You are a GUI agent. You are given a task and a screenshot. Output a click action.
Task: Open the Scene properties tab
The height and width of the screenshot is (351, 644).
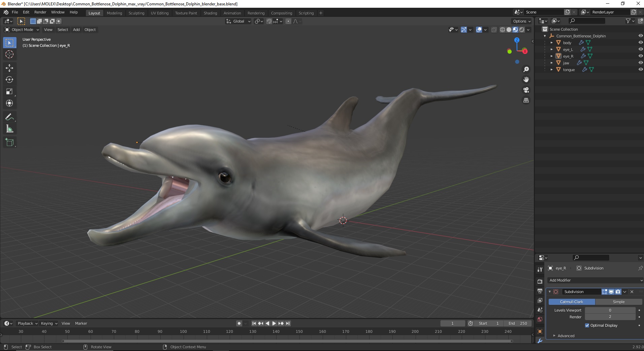pos(540,310)
